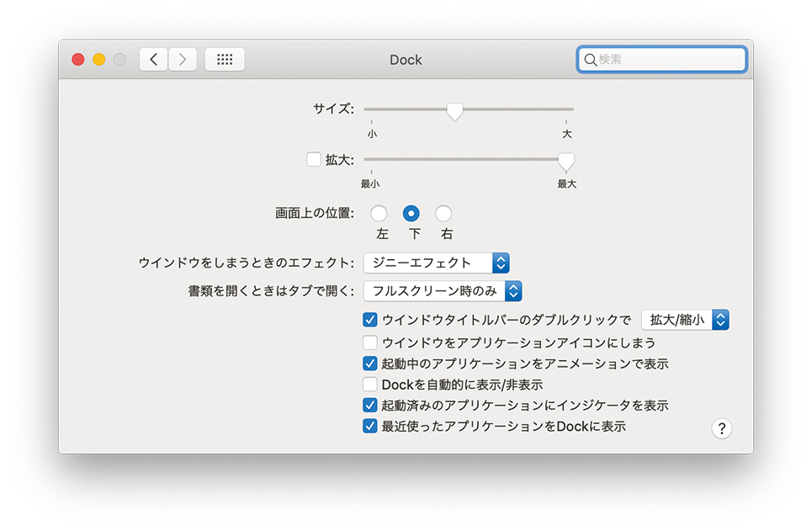
Task: Click the back navigation arrow
Action: tap(153, 60)
